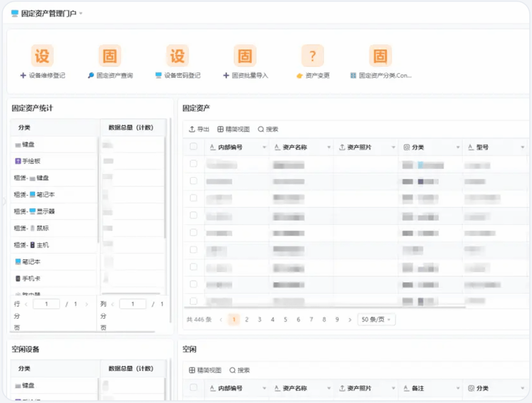Click 搜索 in the 空闲 panel
Viewport: 532px width, 403px height.
(x=240, y=370)
